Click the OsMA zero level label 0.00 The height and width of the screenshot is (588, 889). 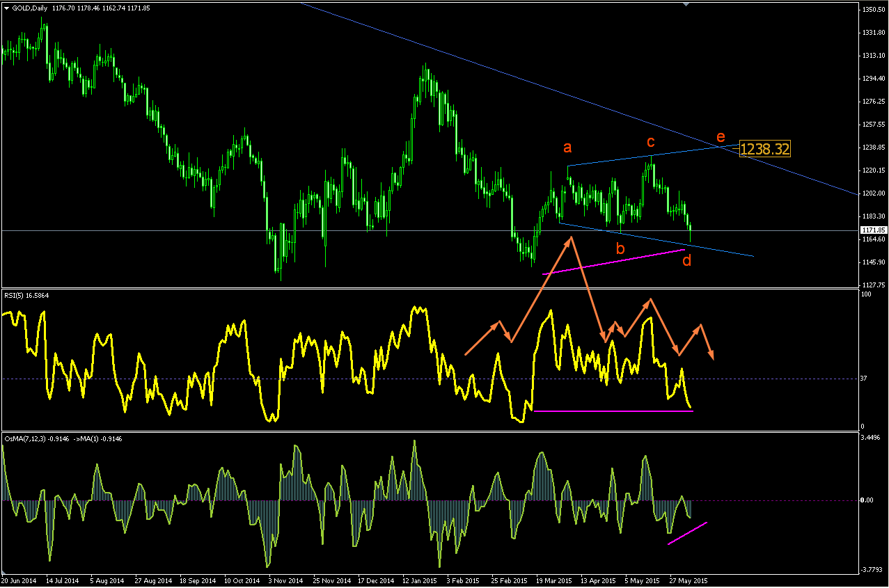coord(868,500)
